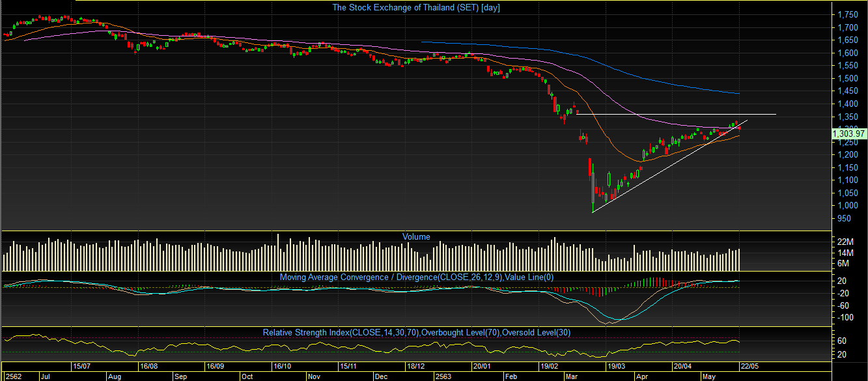Click the 20/04 date label
Viewport: 868px width, 381px height.
[682, 366]
